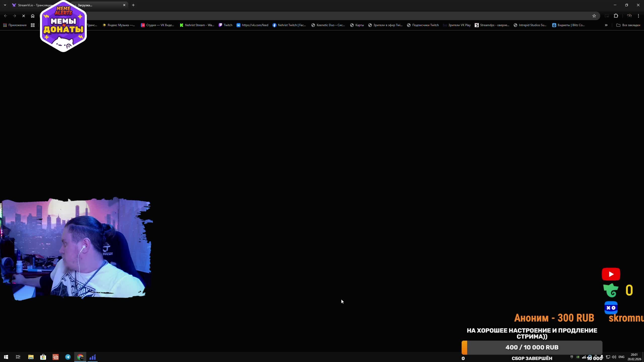The image size is (644, 362).
Task: Open the Telegram taskbar icon
Action: (x=68, y=357)
